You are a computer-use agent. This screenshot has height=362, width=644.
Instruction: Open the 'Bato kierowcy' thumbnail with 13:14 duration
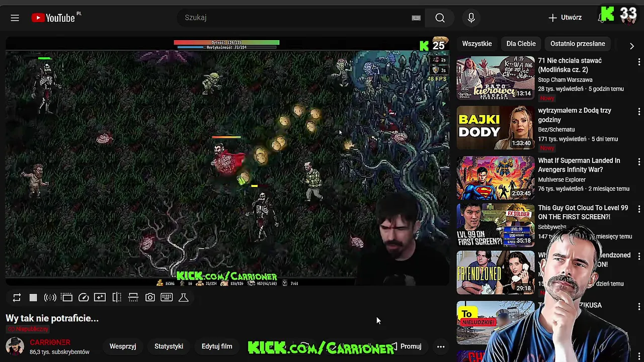pos(496,78)
